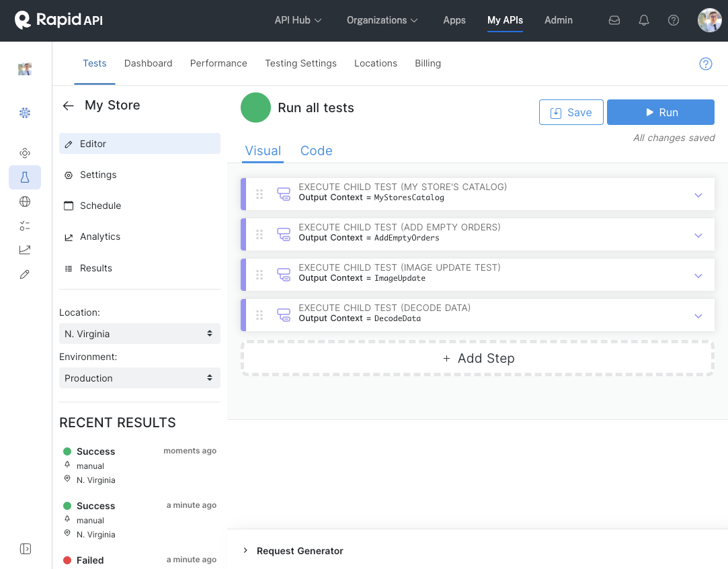The image size is (728, 569).
Task: Open the analytics chart icon in sidebar
Action: point(25,250)
